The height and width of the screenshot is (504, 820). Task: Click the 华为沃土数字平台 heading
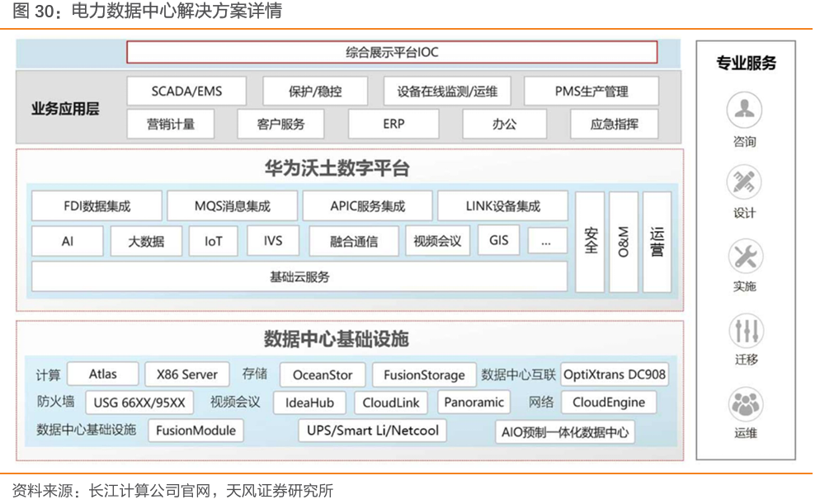337,168
